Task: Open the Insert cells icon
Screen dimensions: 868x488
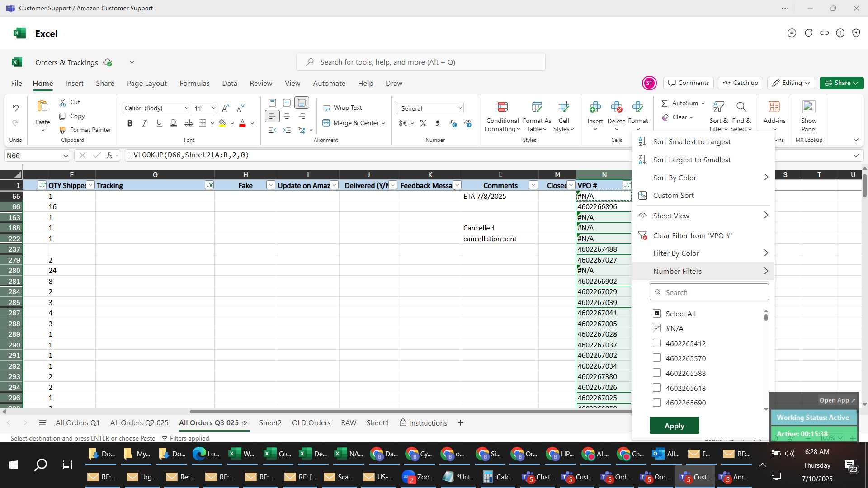Action: [595, 107]
